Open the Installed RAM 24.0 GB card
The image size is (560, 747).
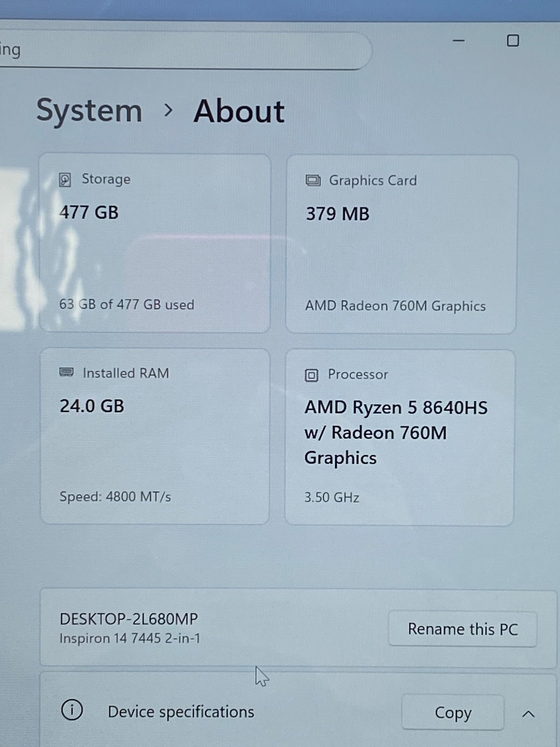point(155,436)
